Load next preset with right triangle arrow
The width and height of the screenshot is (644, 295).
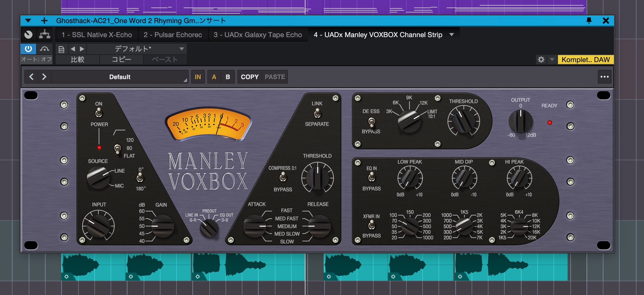[82, 49]
